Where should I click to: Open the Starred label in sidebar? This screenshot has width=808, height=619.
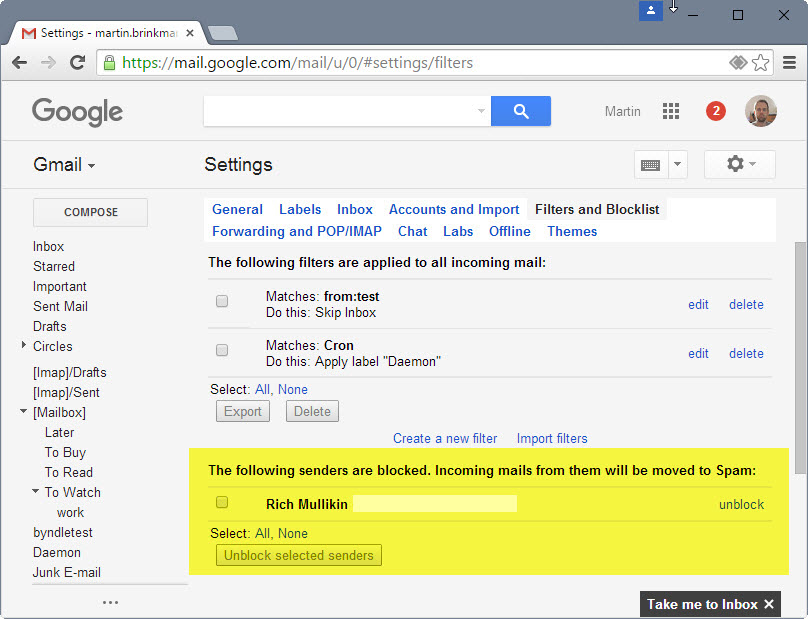coord(54,266)
